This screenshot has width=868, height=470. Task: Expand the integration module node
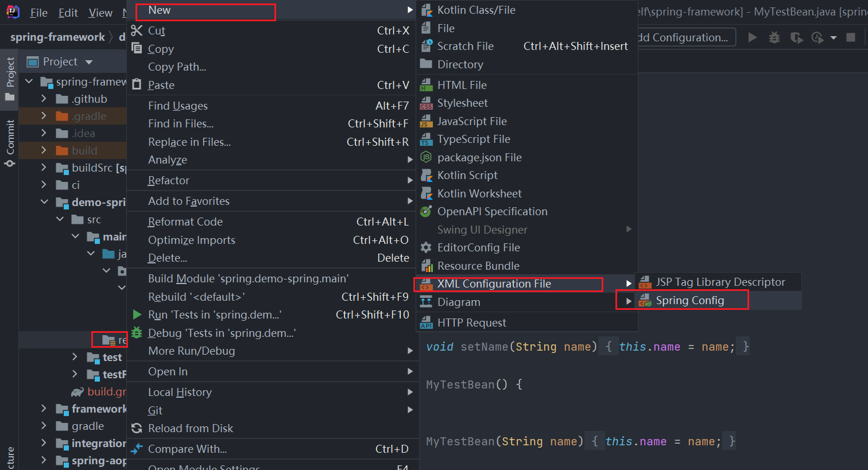click(44, 443)
